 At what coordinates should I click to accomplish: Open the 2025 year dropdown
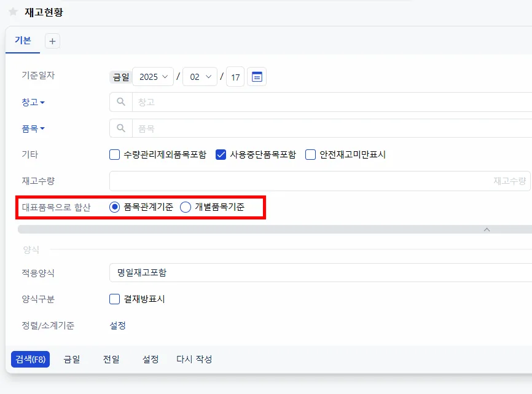(153, 77)
